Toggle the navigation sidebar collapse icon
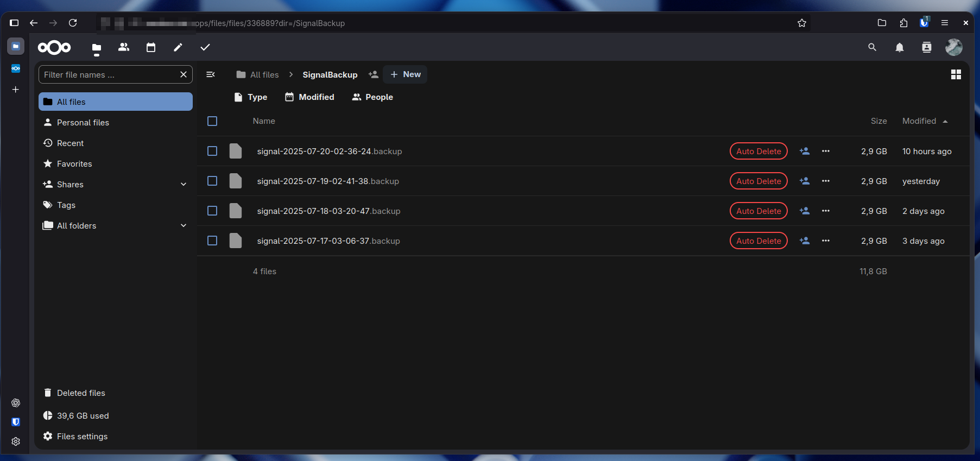 point(211,74)
